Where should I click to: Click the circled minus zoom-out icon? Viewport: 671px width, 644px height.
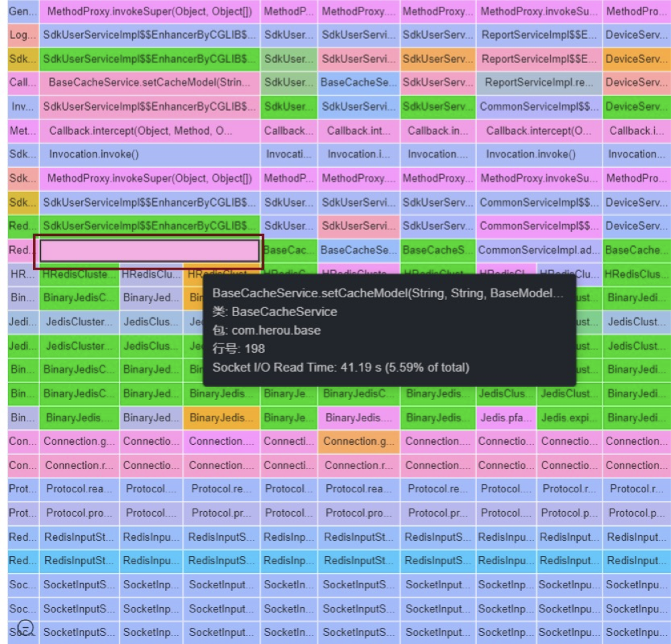[x=25, y=628]
